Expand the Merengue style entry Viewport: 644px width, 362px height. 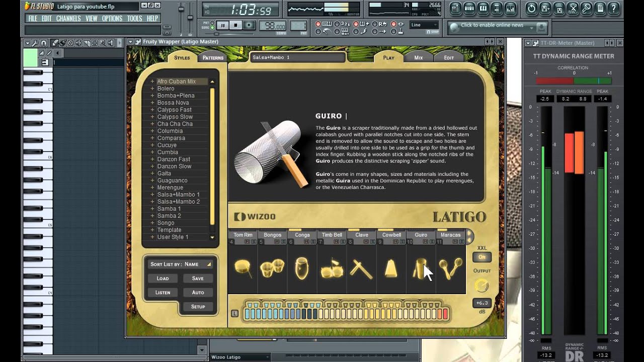click(152, 188)
